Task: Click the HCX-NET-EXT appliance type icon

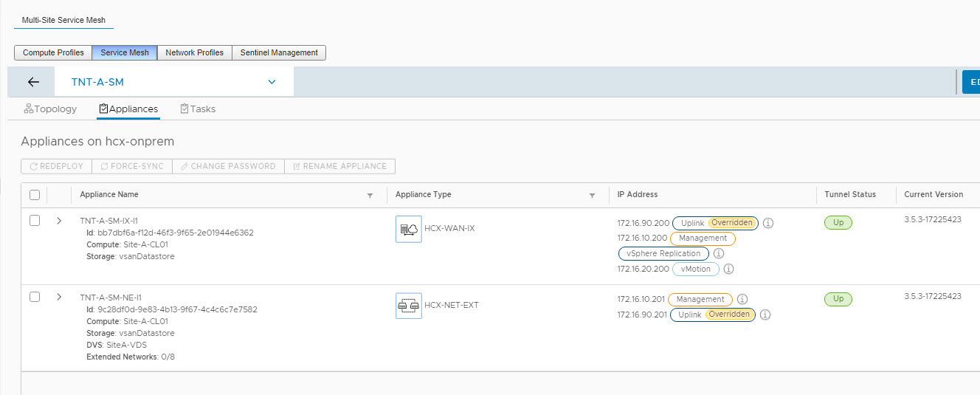Action: pyautogui.click(x=408, y=306)
